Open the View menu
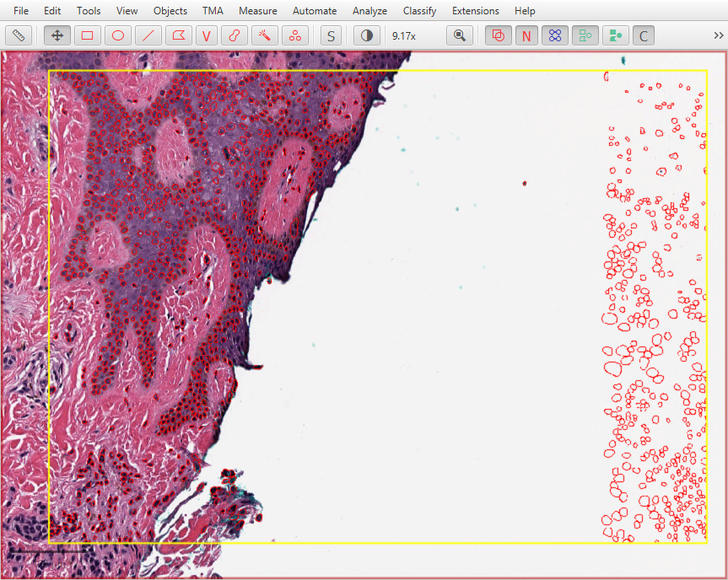The height and width of the screenshot is (580, 728). point(127,11)
